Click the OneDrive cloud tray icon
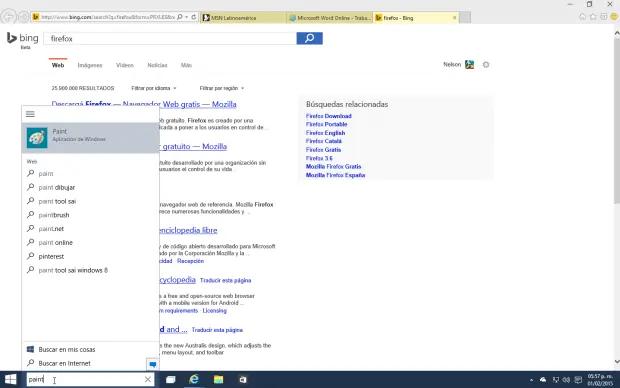Viewport: 620px width, 388px height. click(543, 380)
